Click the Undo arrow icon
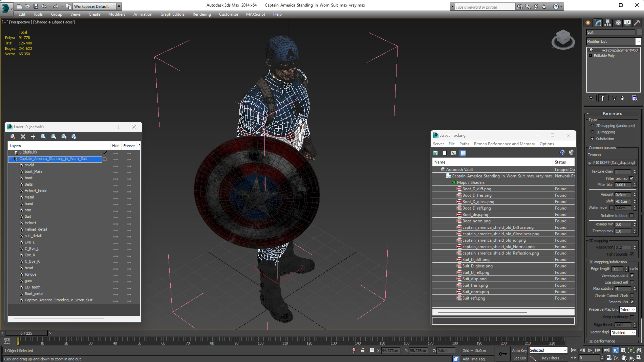This screenshot has height=362, width=644. click(x=44, y=6)
